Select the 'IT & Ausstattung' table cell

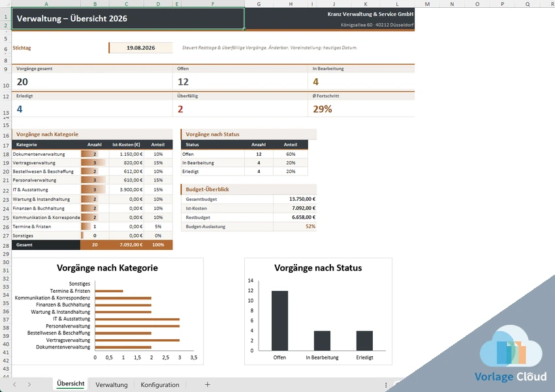(46, 189)
